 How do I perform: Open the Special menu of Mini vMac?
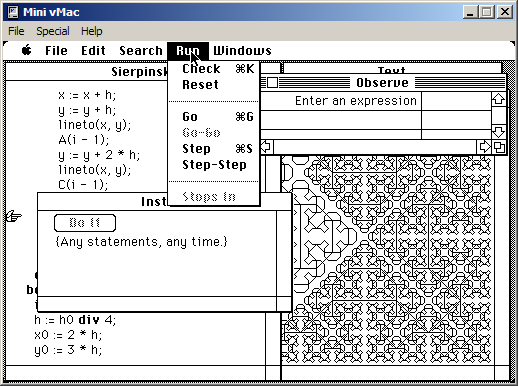pos(53,31)
